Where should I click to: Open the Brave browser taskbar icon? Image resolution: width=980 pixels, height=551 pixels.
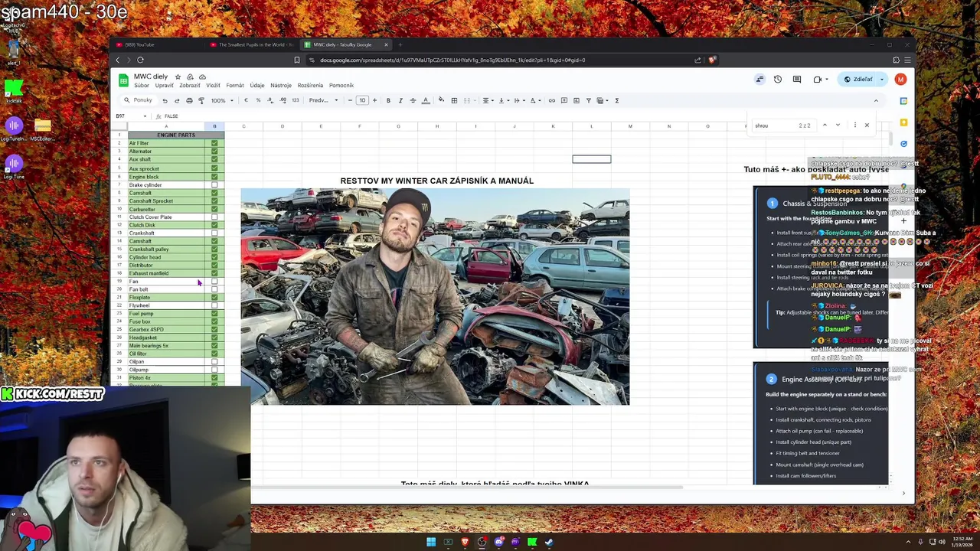pyautogui.click(x=465, y=543)
